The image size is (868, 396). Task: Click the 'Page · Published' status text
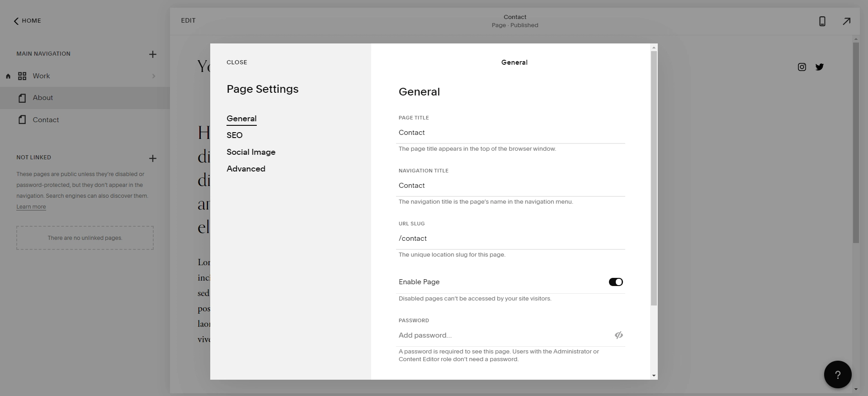[515, 25]
